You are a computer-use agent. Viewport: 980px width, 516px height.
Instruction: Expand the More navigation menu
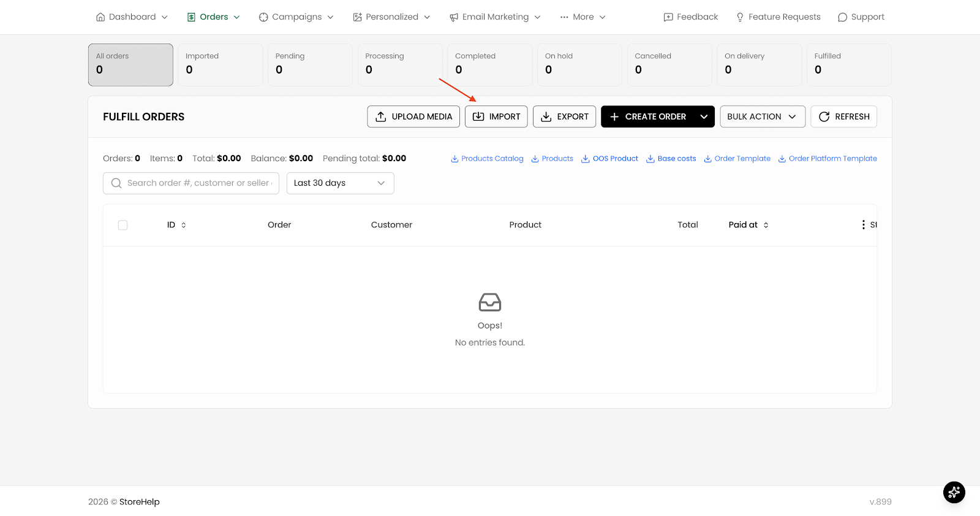582,17
